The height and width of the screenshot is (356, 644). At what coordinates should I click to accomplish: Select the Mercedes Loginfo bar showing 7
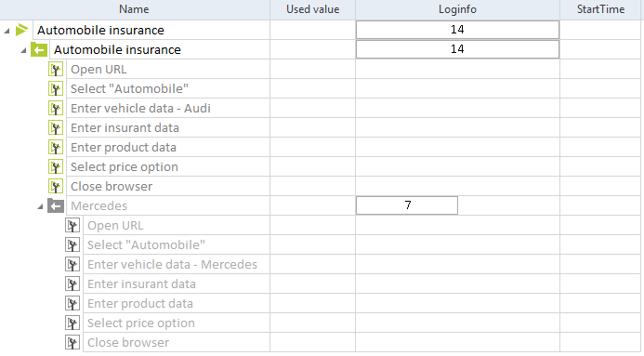coord(407,205)
